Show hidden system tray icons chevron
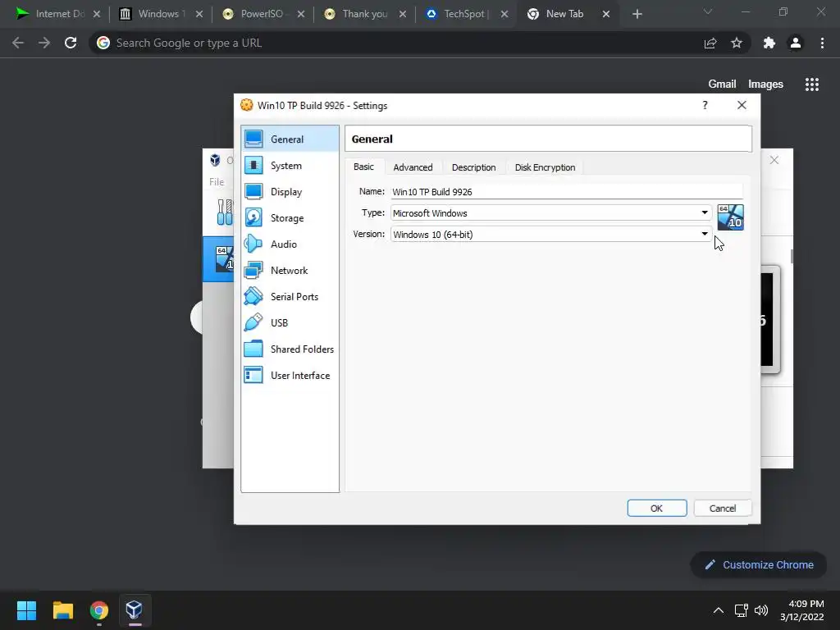 click(x=719, y=610)
